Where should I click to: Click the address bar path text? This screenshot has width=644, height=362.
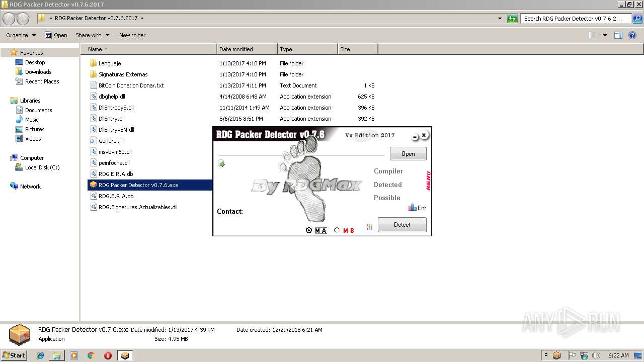pyautogui.click(x=96, y=19)
